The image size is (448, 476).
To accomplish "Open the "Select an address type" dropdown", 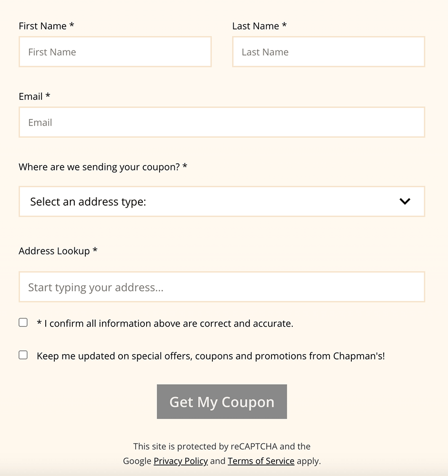I will [x=221, y=201].
